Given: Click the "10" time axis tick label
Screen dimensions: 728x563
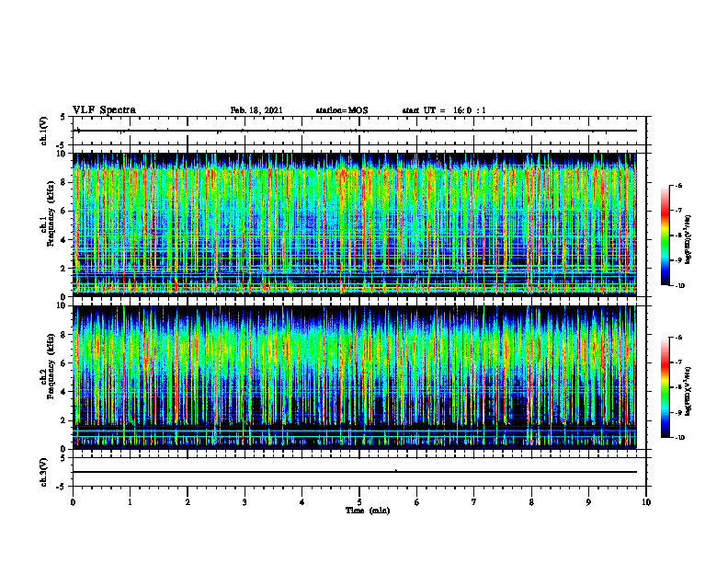Looking at the screenshot, I should tap(646, 502).
